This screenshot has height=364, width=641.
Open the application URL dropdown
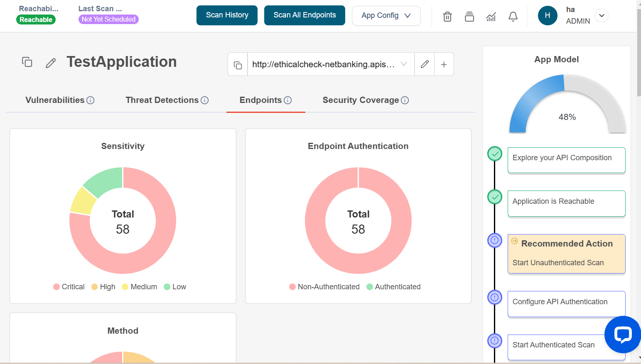pos(403,64)
